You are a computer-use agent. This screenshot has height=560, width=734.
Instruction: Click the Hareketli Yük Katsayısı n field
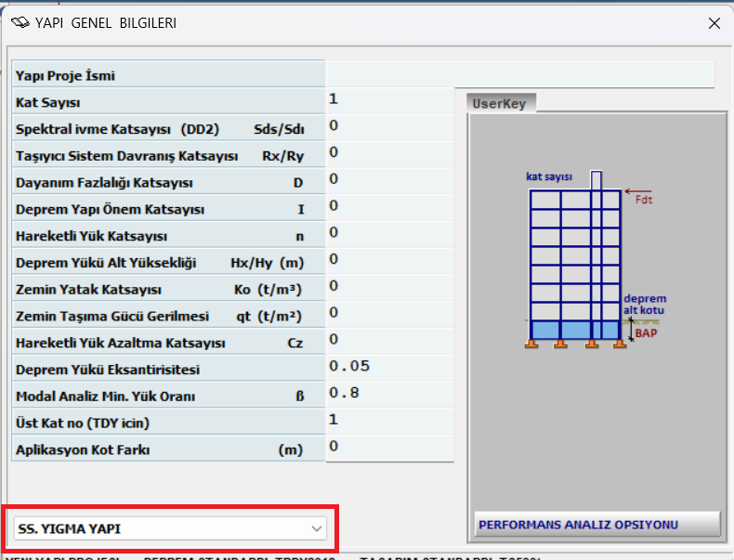[389, 234]
